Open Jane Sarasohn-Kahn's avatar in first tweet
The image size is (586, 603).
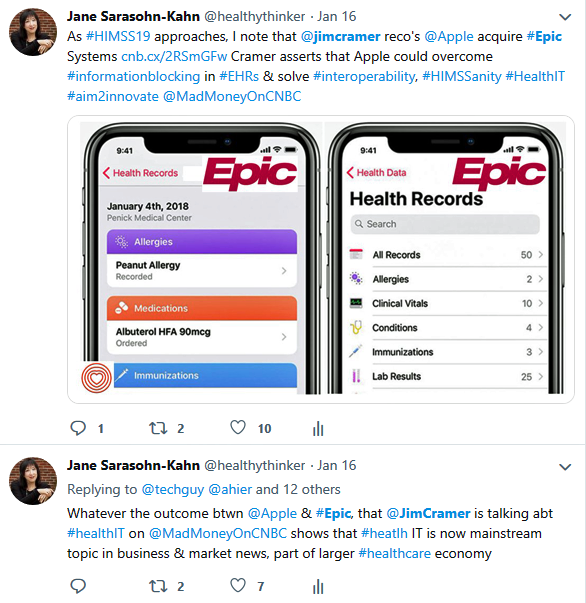(33, 32)
